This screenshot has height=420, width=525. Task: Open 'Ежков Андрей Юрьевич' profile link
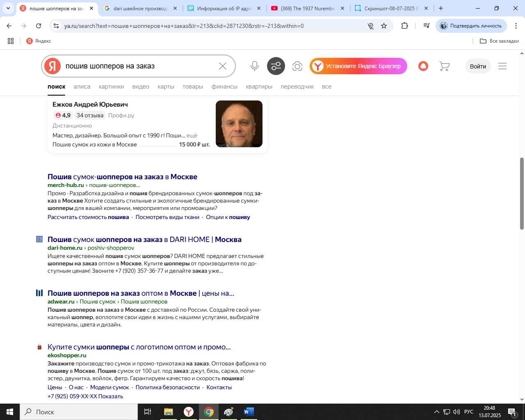point(90,105)
